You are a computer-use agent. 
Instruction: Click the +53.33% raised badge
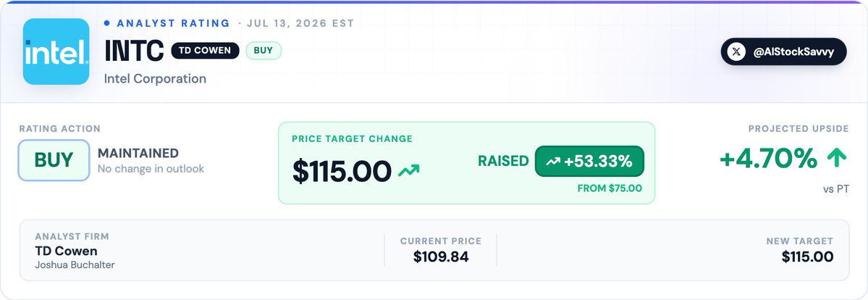click(x=589, y=162)
